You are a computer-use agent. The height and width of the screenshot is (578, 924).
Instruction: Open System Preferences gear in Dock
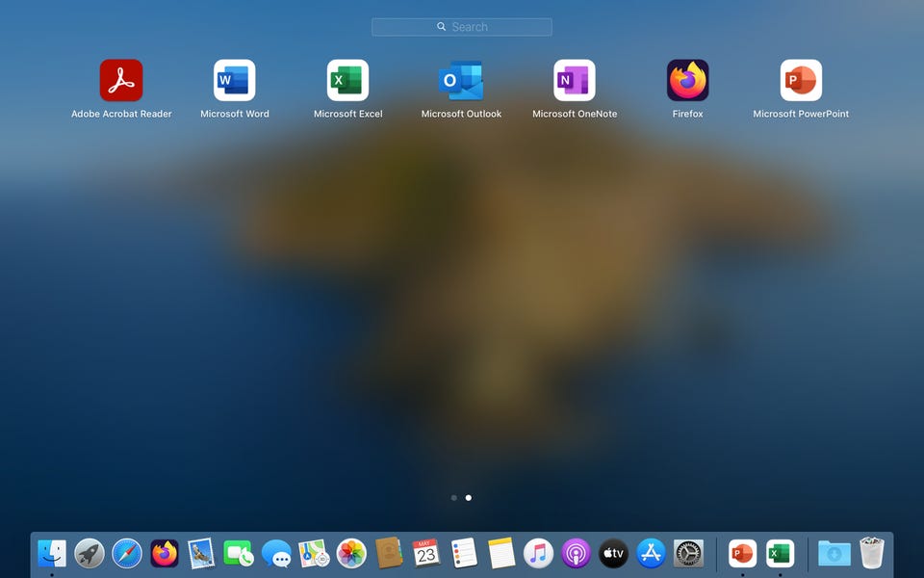688,554
